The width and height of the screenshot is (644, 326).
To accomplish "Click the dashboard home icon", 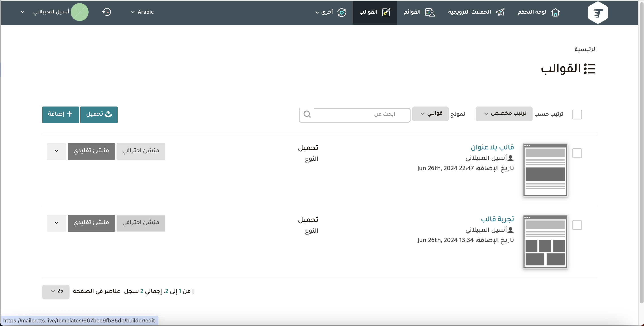I will (555, 12).
